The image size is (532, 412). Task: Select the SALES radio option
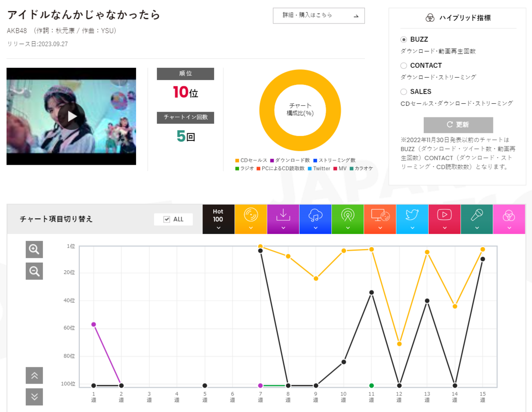(x=403, y=92)
